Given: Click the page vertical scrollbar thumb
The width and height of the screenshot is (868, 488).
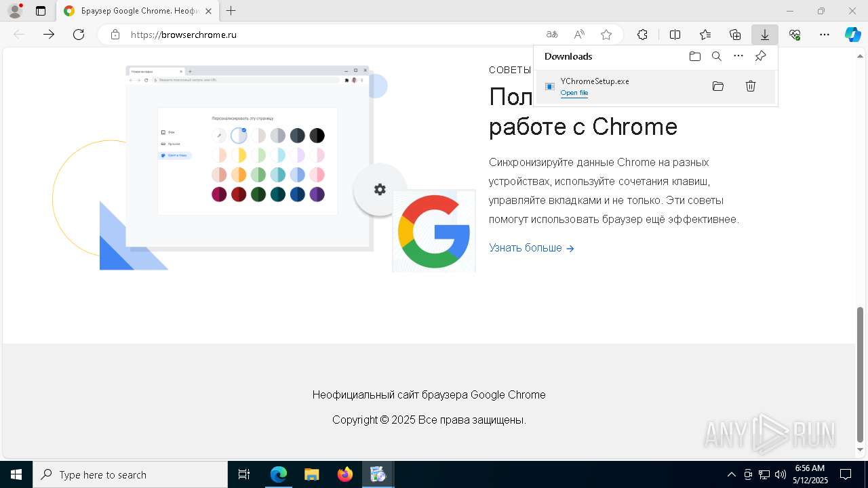Looking at the screenshot, I should [x=861, y=373].
